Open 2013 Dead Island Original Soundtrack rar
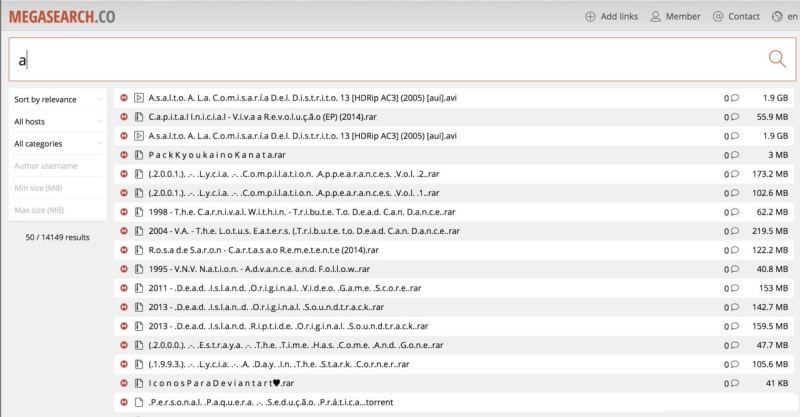This screenshot has height=417, width=800. pyautogui.click(x=266, y=307)
